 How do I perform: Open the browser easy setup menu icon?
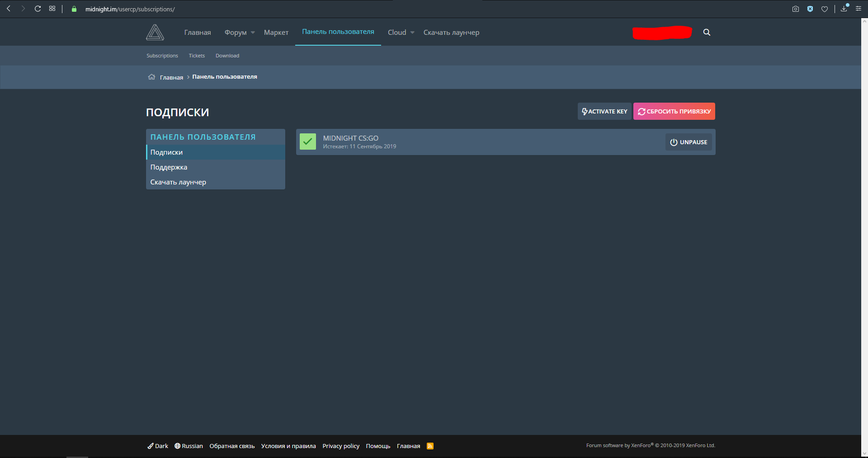point(859,9)
